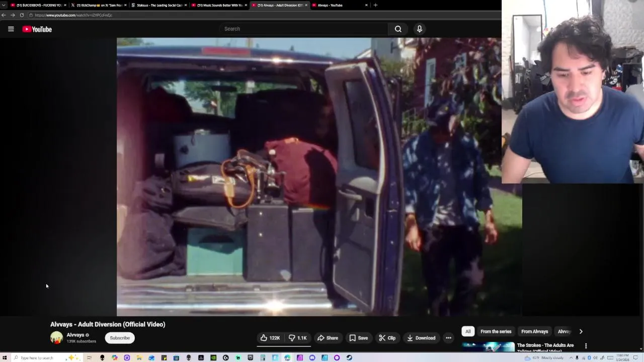Open the Alvvays channel name link
Viewport: 644px width, 362px height.
(x=75, y=335)
